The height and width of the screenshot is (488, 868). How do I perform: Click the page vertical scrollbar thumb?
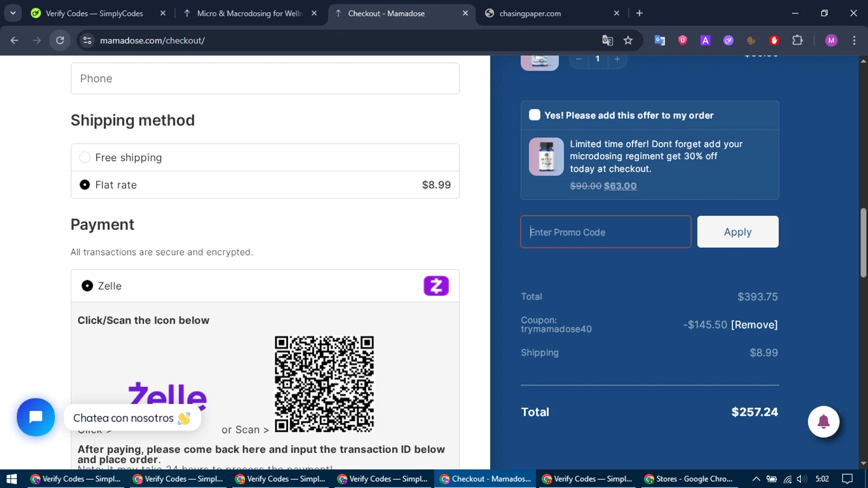pyautogui.click(x=863, y=243)
